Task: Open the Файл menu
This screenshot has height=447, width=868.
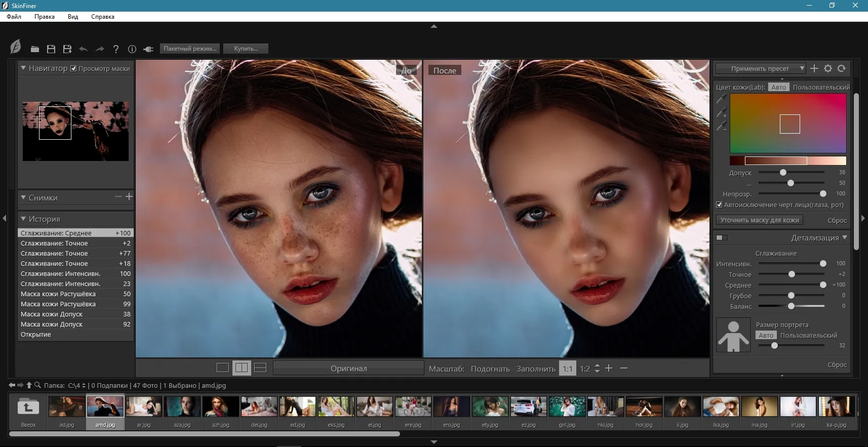Action: coord(14,16)
